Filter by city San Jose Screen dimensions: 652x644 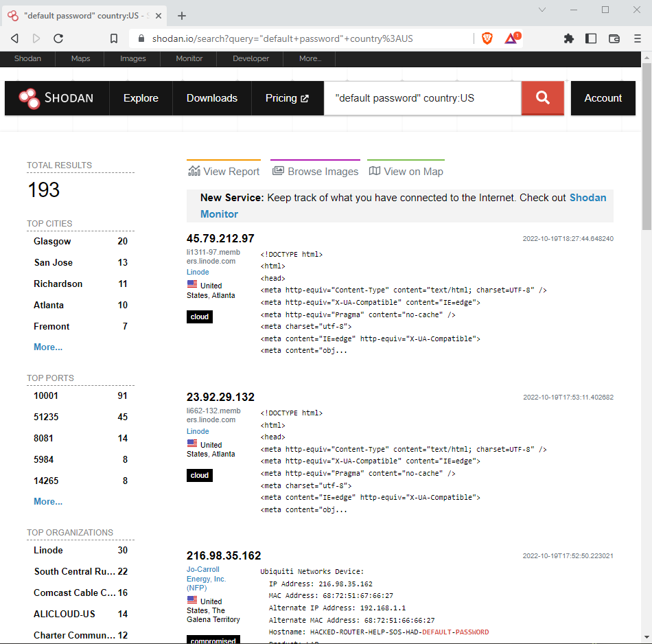click(54, 262)
